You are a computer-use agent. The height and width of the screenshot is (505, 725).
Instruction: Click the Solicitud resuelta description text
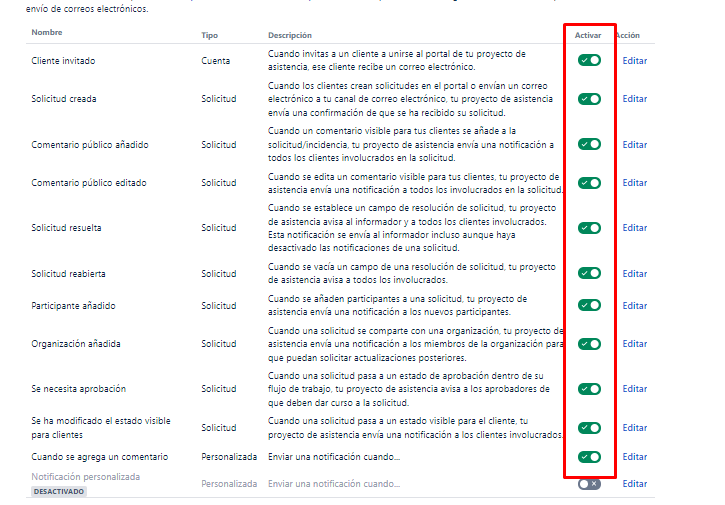pos(412,228)
